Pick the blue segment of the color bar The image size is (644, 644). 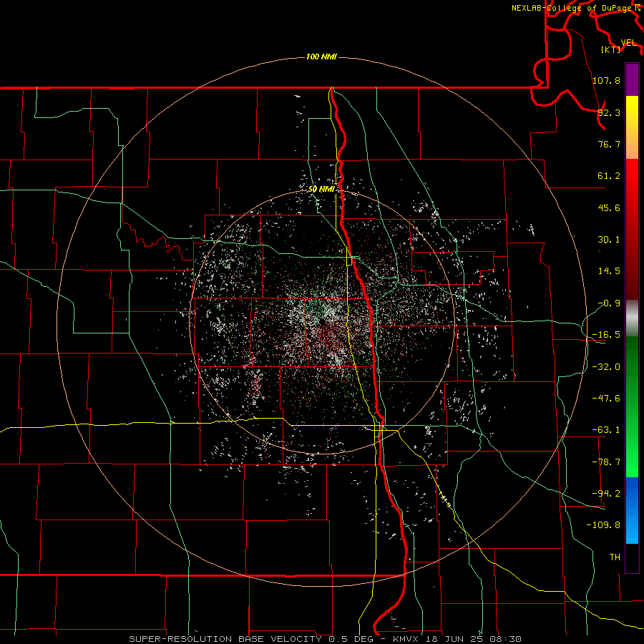click(x=632, y=510)
